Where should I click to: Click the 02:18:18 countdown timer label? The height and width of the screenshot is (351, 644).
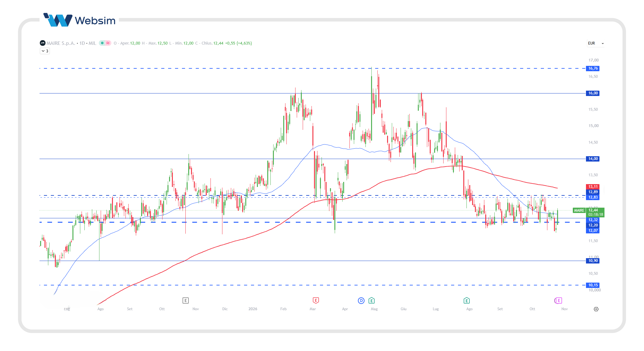(595, 215)
